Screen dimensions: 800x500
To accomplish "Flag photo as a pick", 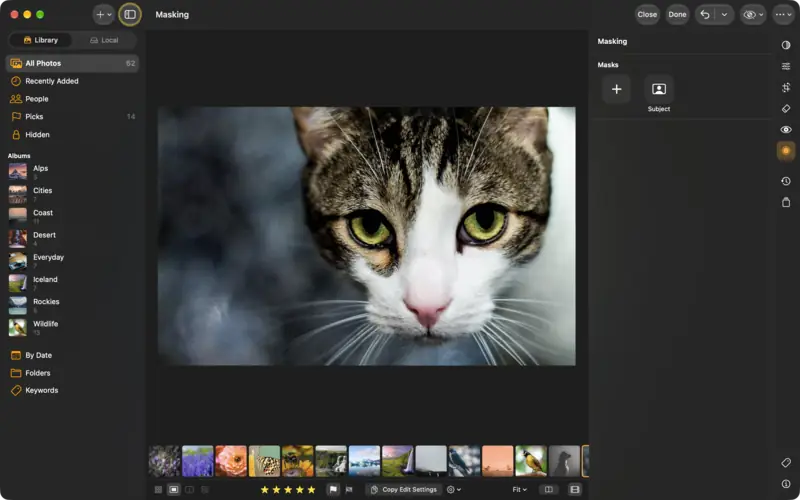I will point(333,490).
